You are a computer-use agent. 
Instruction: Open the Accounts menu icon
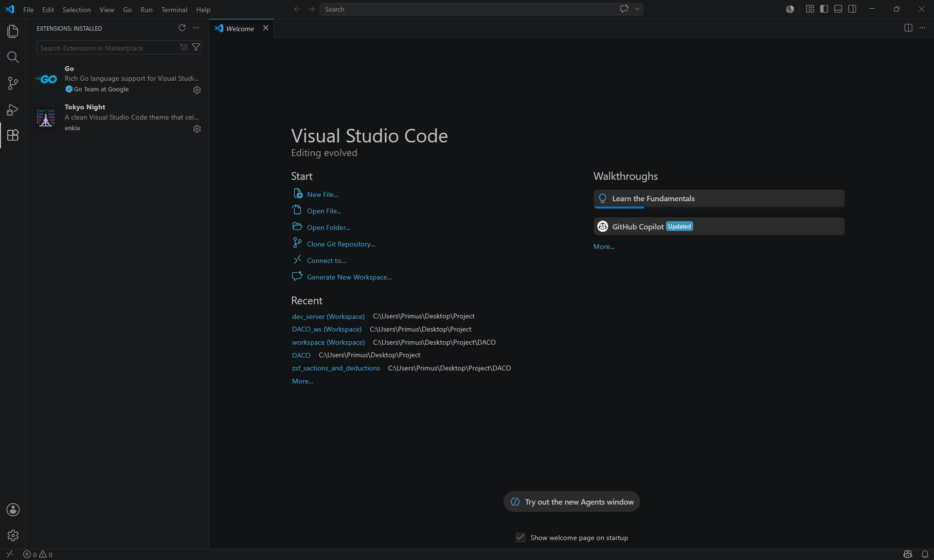[13, 509]
